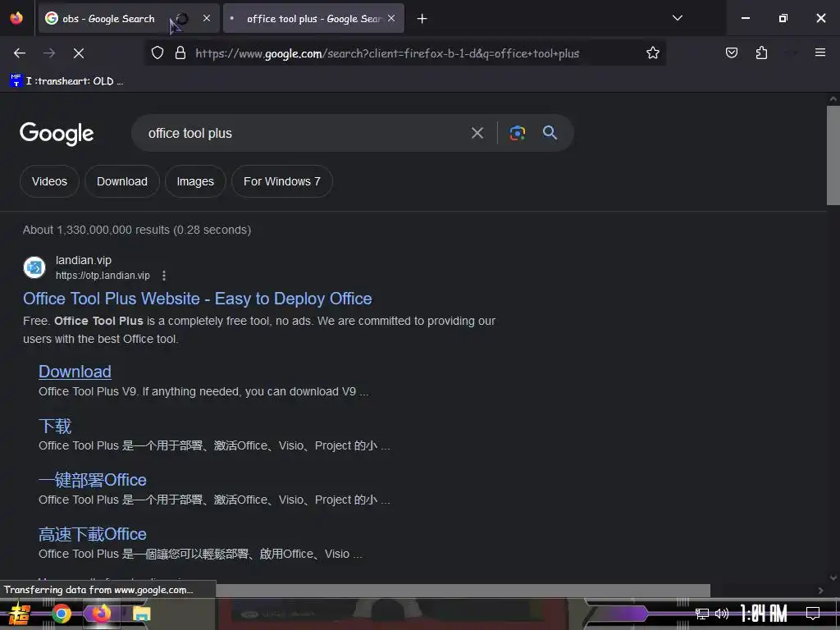Click the horizontal scrollbar at bottom
840x630 pixels.
pyautogui.click(x=463, y=591)
